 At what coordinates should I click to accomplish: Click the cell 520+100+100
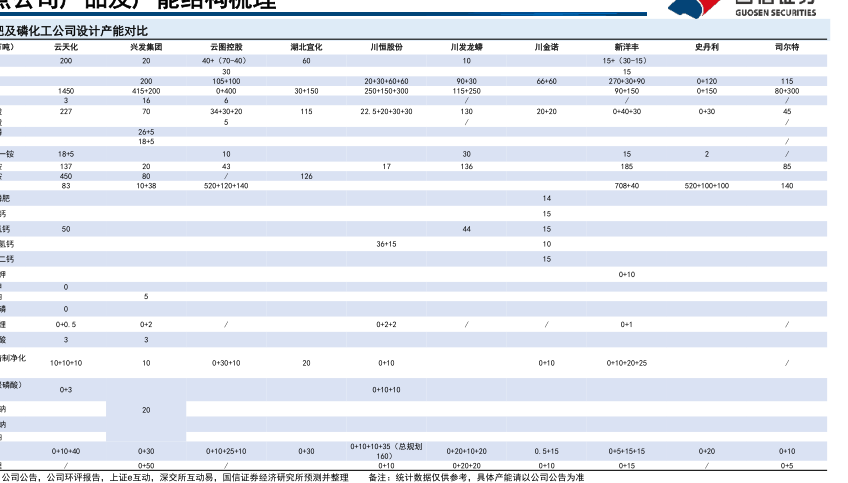pyautogui.click(x=706, y=186)
